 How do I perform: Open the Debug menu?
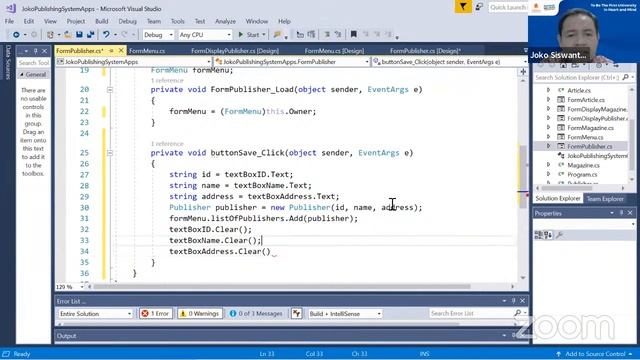point(127,21)
